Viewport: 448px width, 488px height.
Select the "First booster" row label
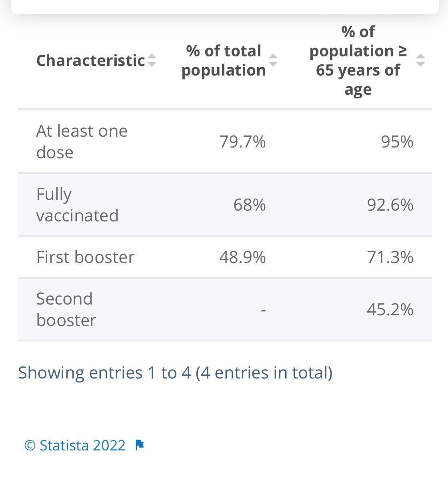85,257
